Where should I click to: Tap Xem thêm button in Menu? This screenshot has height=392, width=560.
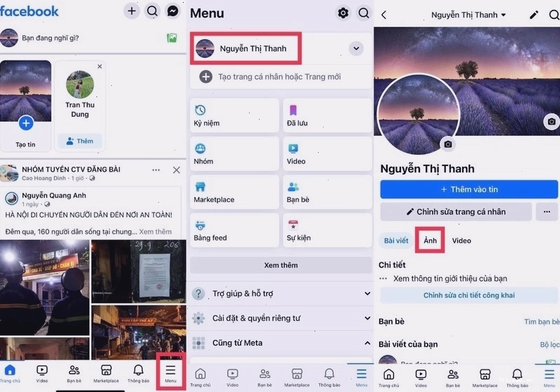281,265
